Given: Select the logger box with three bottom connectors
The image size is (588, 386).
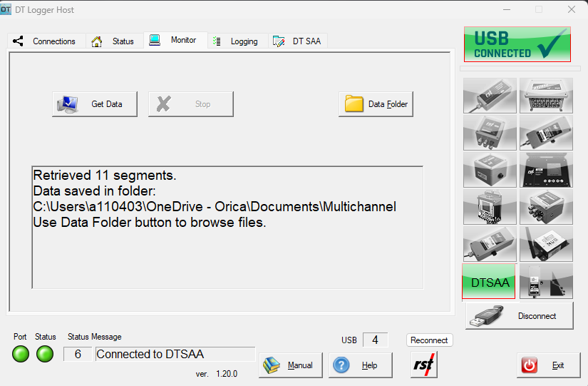Looking at the screenshot, I should (x=490, y=133).
